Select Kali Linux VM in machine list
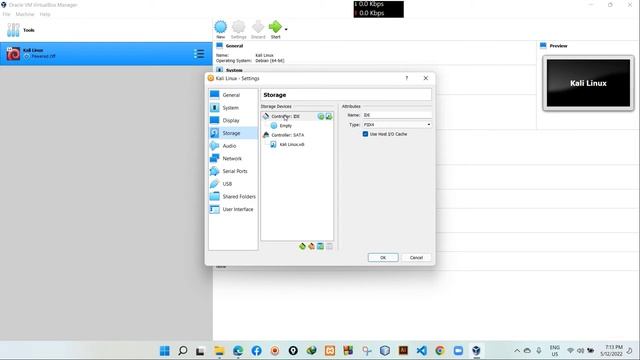Viewport: 640px width, 360px height. (106, 53)
